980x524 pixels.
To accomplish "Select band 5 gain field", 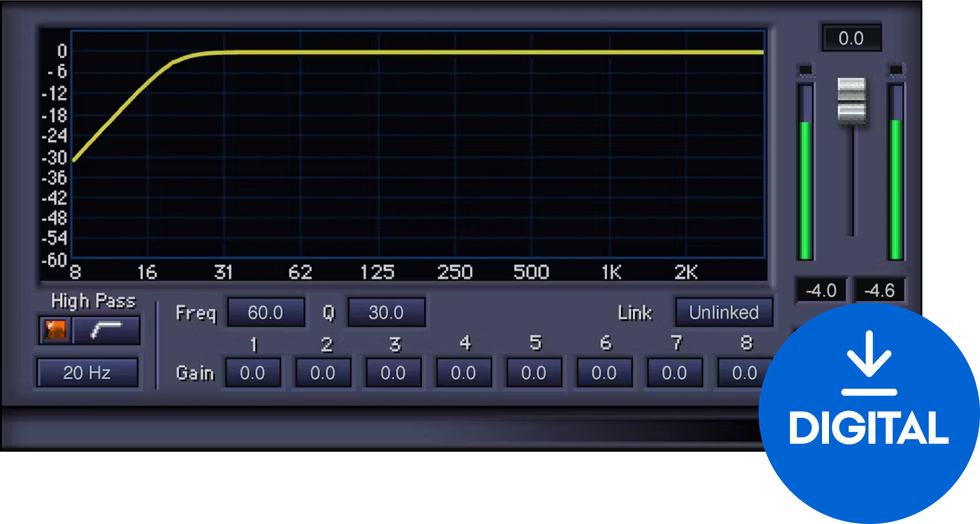I will coord(534,373).
